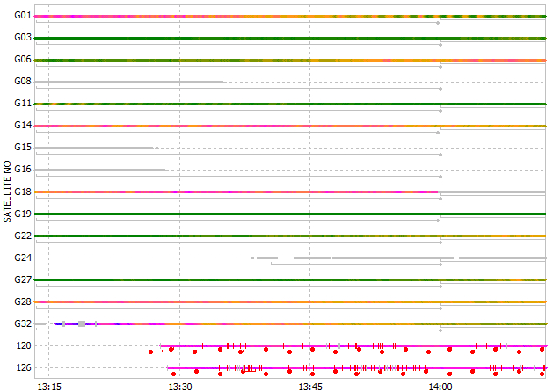Image resolution: width=553 pixels, height=392 pixels.
Task: Select the G19 green signal bar
Action: coord(290,214)
